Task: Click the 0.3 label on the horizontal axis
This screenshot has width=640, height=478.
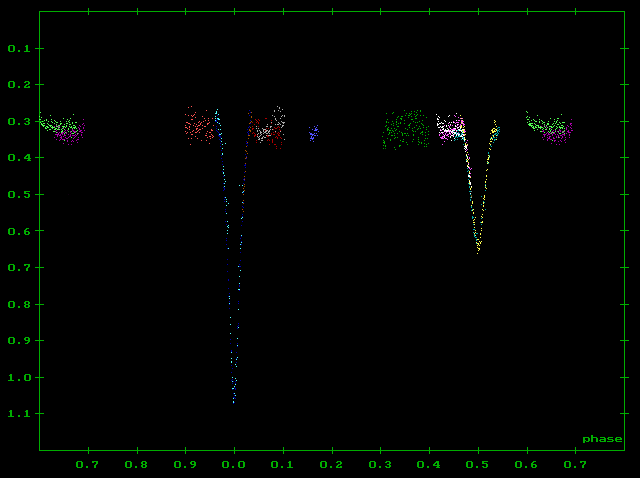Action: point(380,465)
